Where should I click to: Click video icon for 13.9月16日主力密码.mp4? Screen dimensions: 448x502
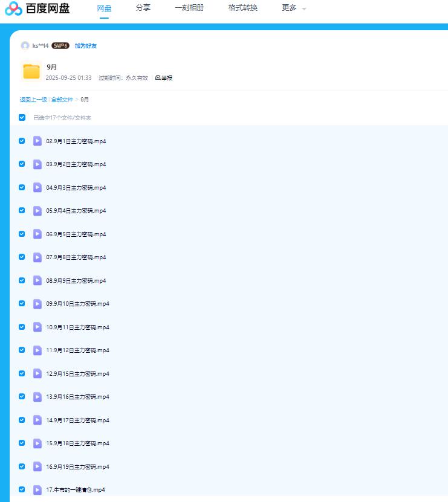tap(37, 397)
